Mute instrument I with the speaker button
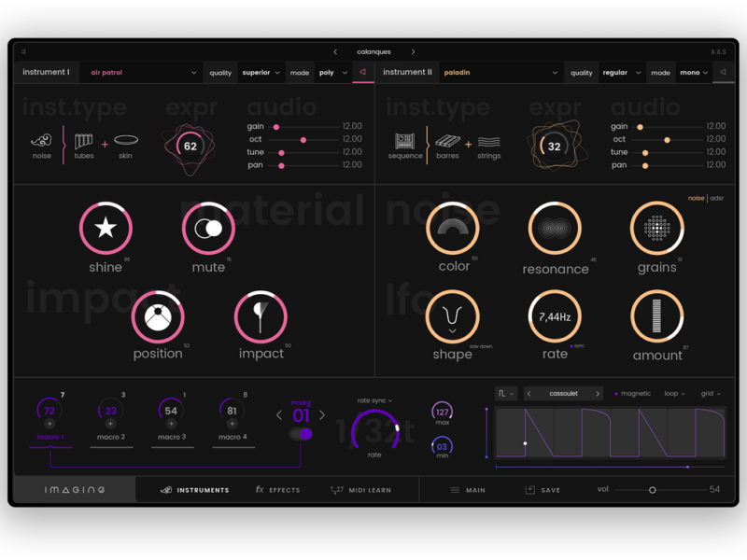 point(363,72)
